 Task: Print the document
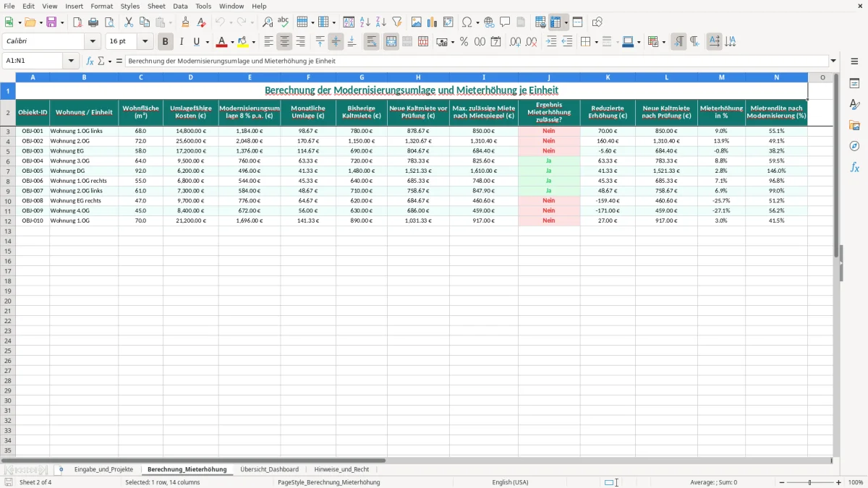tap(94, 22)
